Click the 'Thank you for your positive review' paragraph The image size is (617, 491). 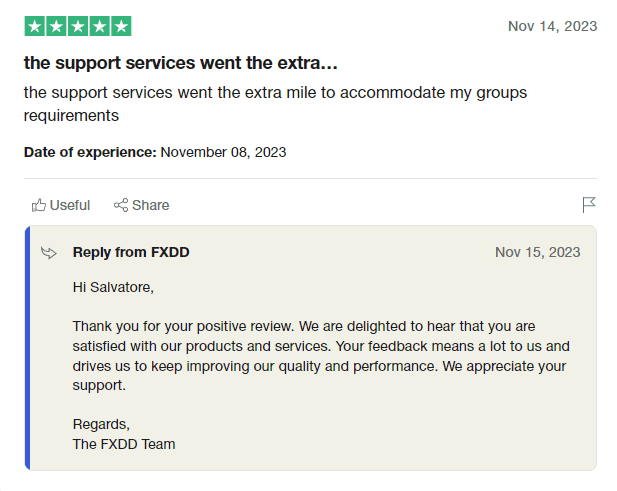tap(321, 356)
